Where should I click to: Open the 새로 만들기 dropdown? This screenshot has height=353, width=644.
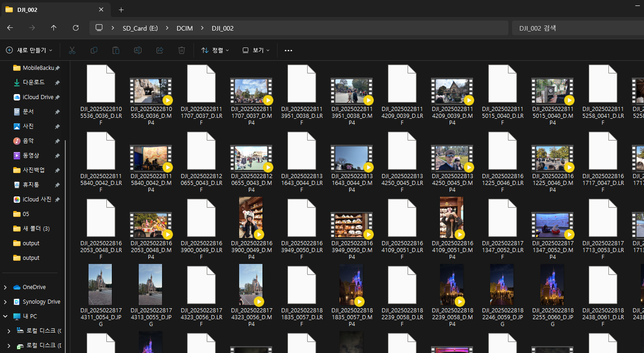tap(29, 50)
